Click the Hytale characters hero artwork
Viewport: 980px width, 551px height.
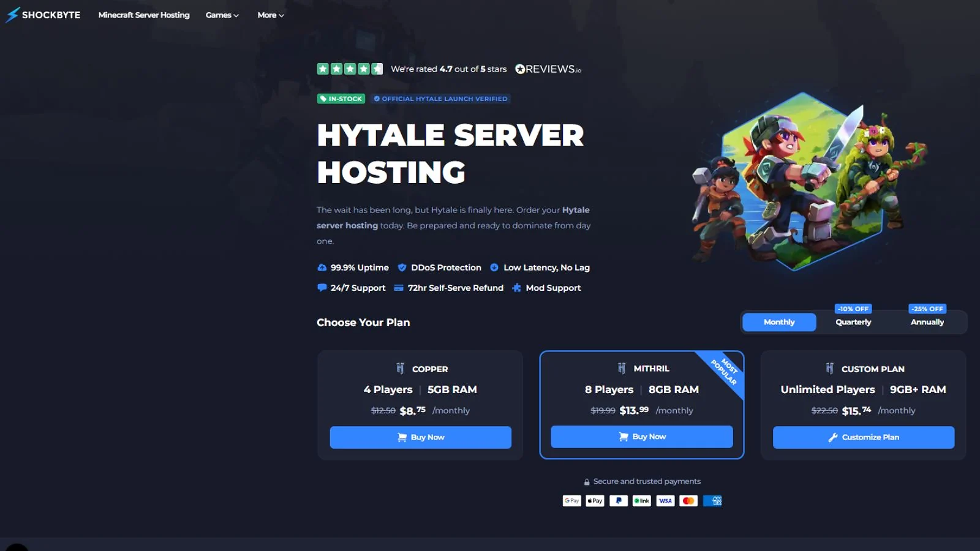809,182
